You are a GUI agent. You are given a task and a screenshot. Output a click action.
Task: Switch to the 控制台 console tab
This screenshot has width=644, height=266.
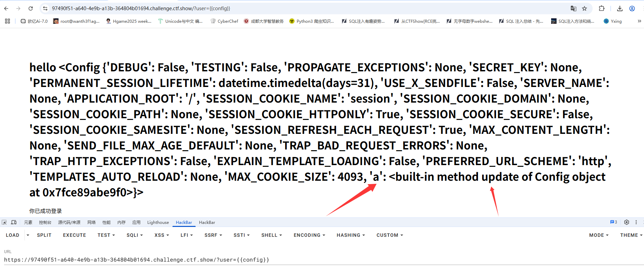tap(45, 223)
